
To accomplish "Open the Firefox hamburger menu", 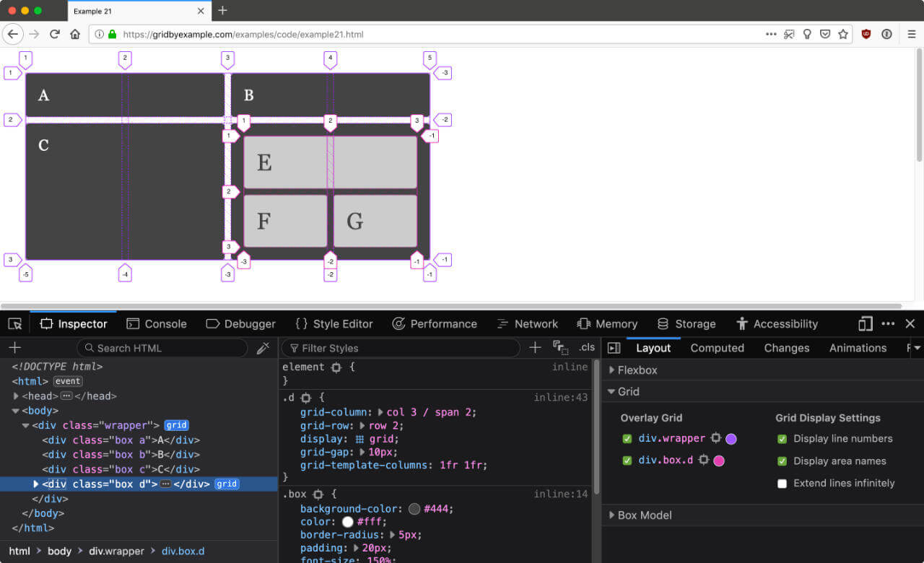I will pos(911,34).
